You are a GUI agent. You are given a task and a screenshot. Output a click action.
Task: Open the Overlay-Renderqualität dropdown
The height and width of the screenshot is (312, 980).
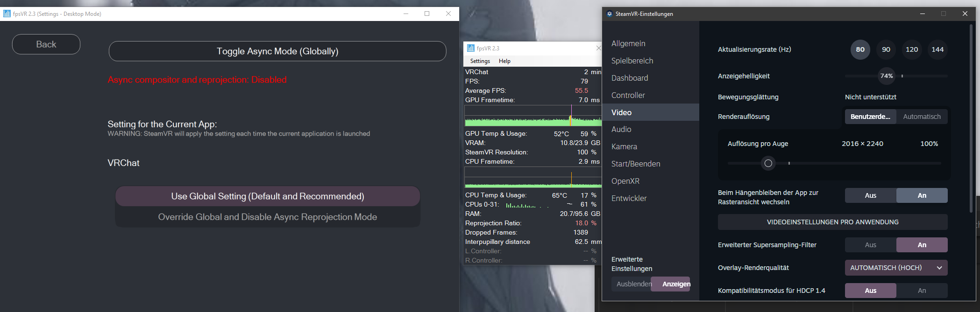tap(896, 268)
